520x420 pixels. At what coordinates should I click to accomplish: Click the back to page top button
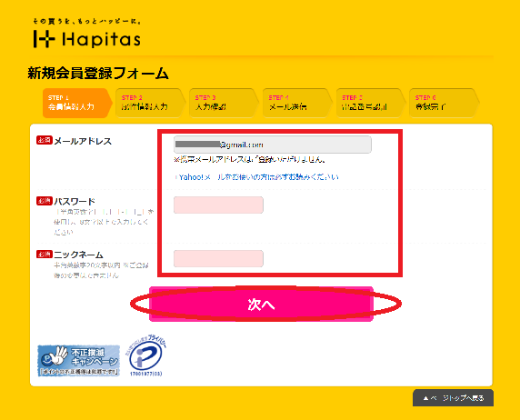tap(453, 398)
